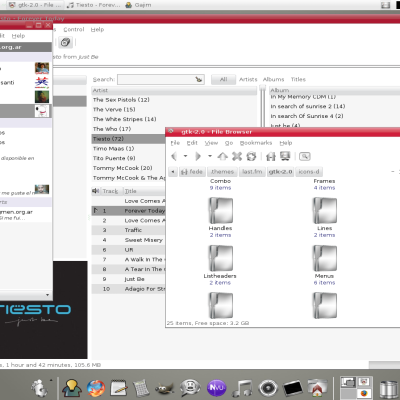Open the trash can in the dock
The width and height of the screenshot is (400, 400).
pyautogui.click(x=388, y=390)
